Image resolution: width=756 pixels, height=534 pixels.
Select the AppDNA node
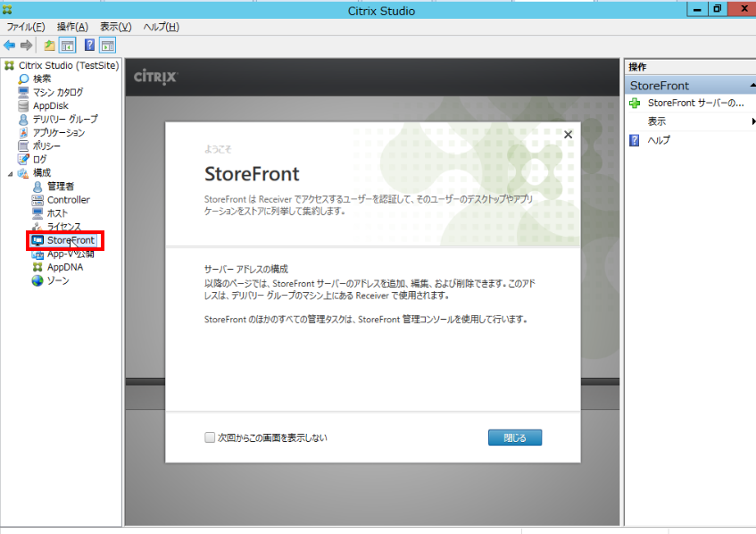pos(65,267)
